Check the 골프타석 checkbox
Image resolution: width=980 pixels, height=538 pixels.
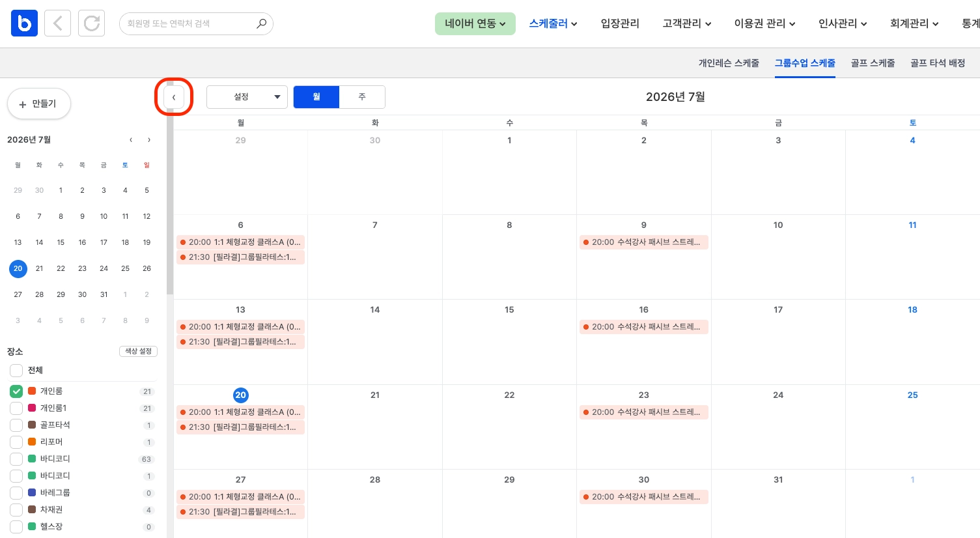pyautogui.click(x=16, y=425)
